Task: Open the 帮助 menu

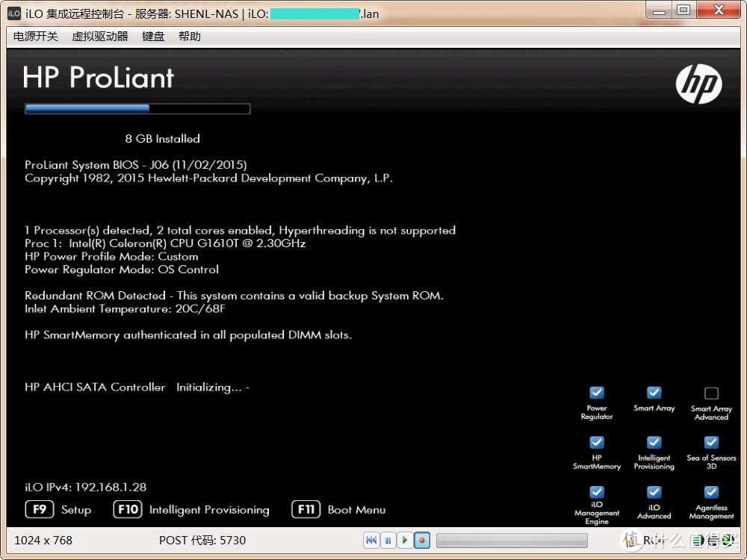Action: point(189,37)
